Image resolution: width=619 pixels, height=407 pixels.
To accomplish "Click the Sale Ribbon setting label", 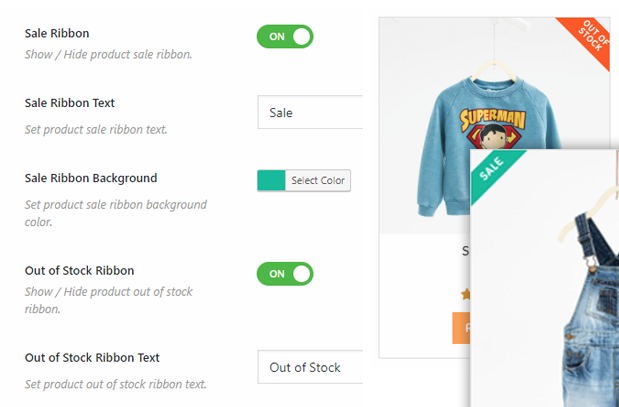I will pyautogui.click(x=57, y=34).
